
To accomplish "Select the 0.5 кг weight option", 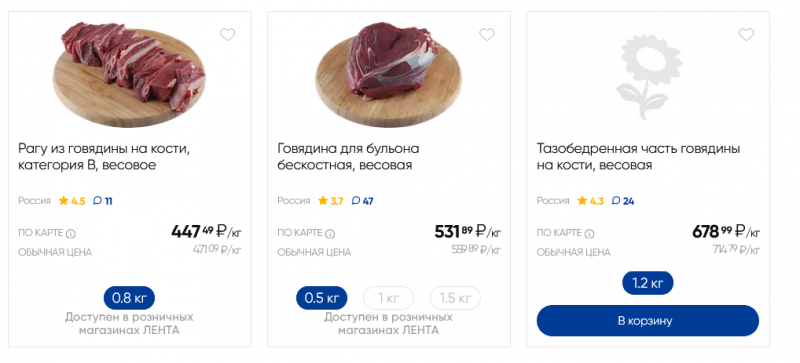I will [x=321, y=298].
